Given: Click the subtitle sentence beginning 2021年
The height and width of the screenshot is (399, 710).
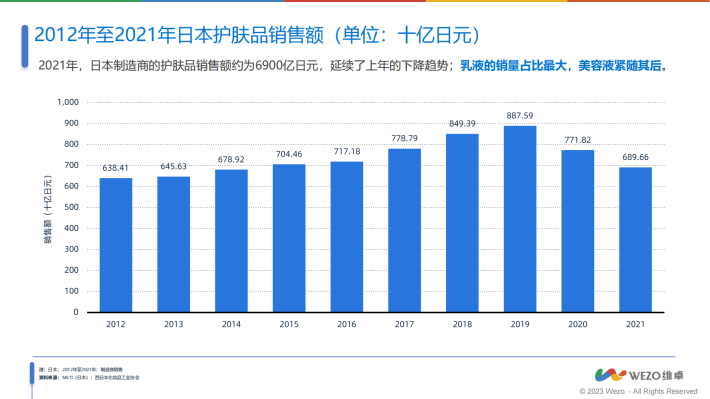Looking at the screenshot, I should [353, 66].
